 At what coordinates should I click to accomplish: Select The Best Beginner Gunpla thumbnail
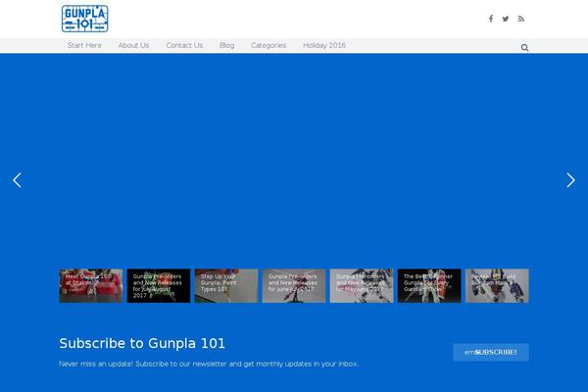coord(429,285)
